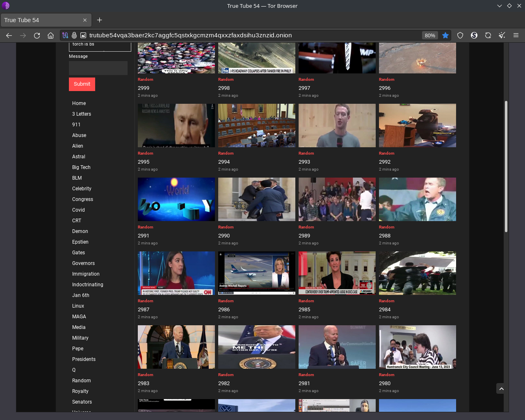
Task: Go back to the previous page
Action: click(x=9, y=35)
